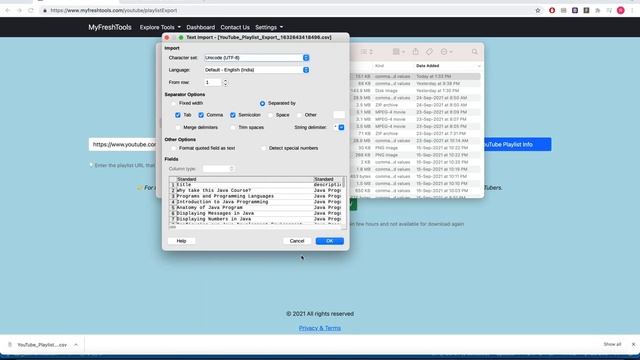The width and height of the screenshot is (640, 360).
Task: Click the browser address bar URL
Action: (x=114, y=11)
